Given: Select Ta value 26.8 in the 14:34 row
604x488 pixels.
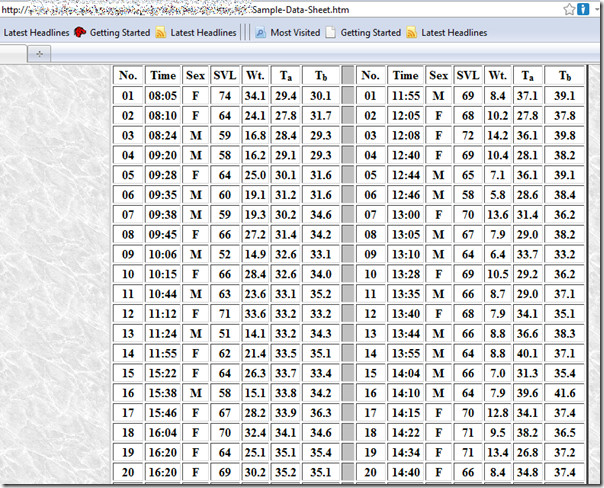Looking at the screenshot, I should point(527,453).
